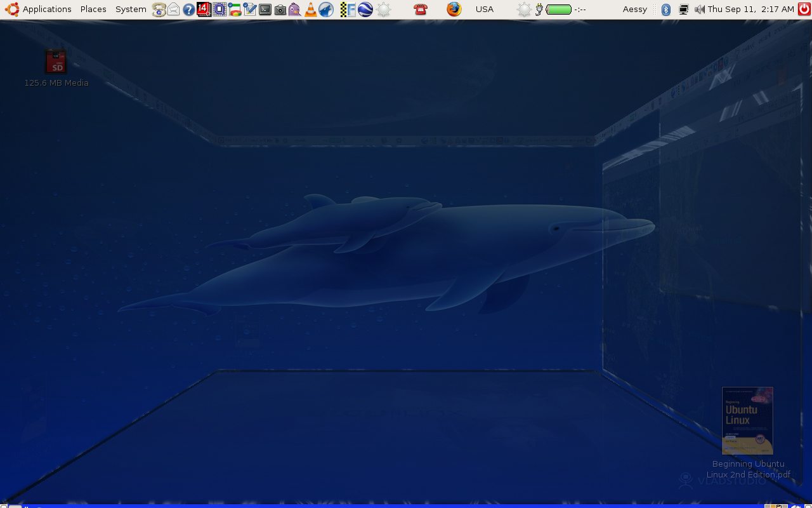Click the brightness sun applet near battery

(x=524, y=10)
